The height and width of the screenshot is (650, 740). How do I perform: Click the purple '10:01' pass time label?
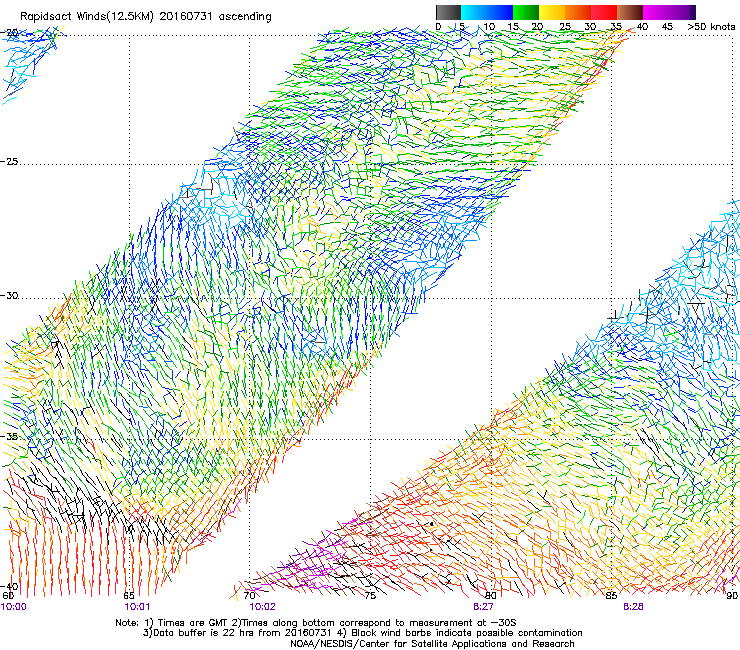tap(137, 607)
